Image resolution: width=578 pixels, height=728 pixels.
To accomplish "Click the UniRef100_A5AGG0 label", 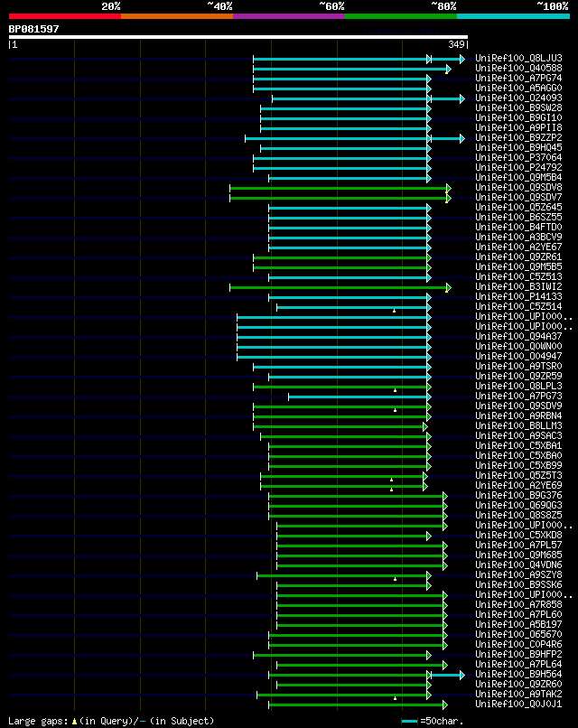I will (518, 88).
